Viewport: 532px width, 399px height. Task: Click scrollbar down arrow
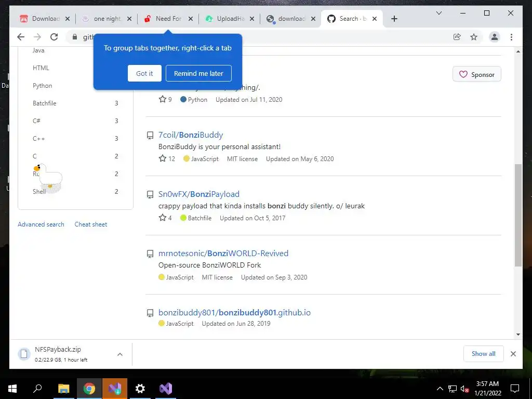tap(518, 335)
